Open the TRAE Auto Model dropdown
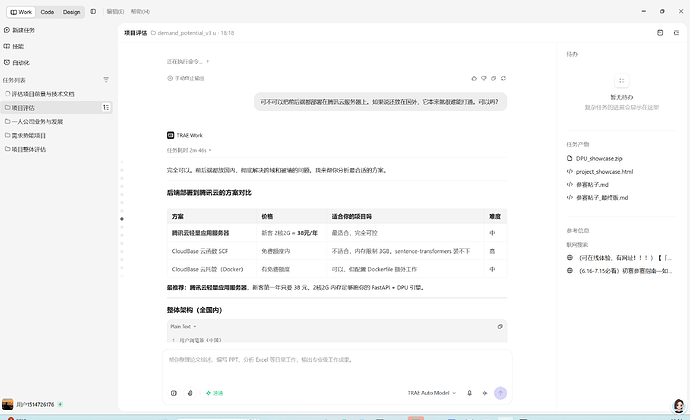The width and height of the screenshot is (690, 420). (x=432, y=393)
